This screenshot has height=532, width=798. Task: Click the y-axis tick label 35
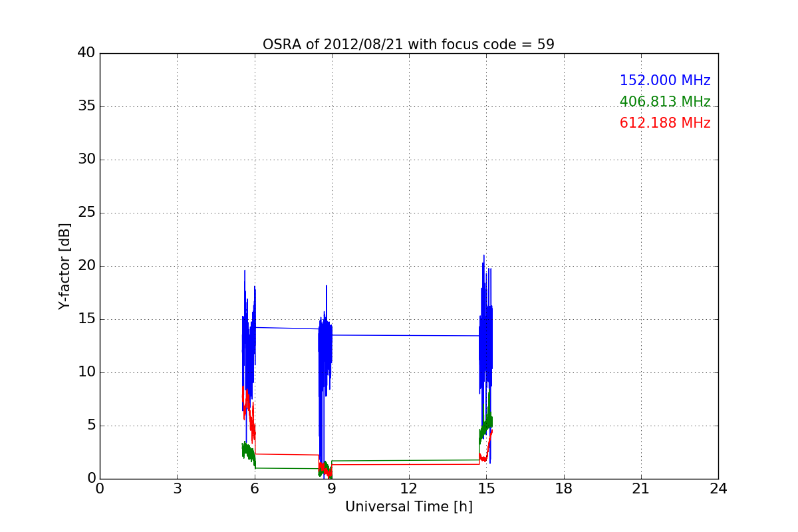86,106
